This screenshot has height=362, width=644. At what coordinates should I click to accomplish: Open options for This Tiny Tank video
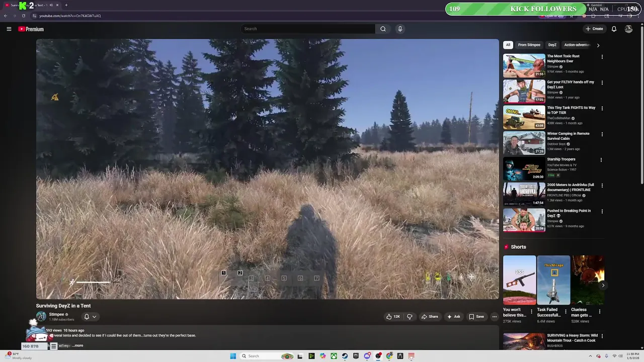[602, 108]
